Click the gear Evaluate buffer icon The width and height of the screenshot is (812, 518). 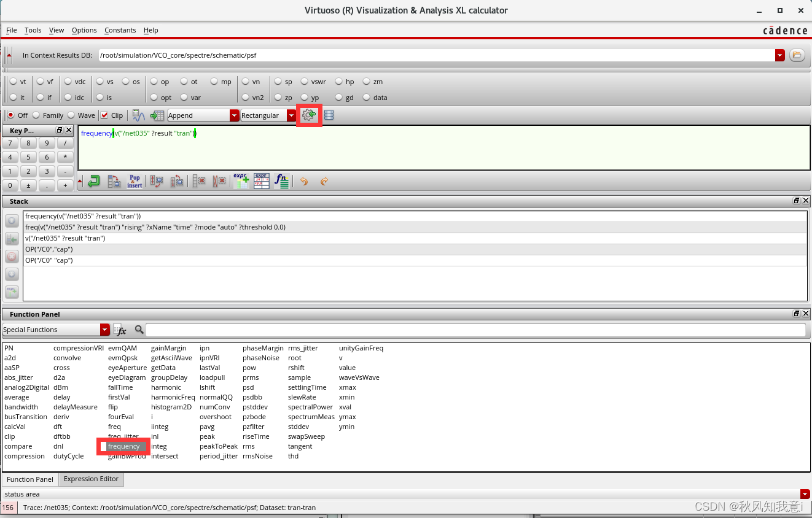pyautogui.click(x=309, y=115)
